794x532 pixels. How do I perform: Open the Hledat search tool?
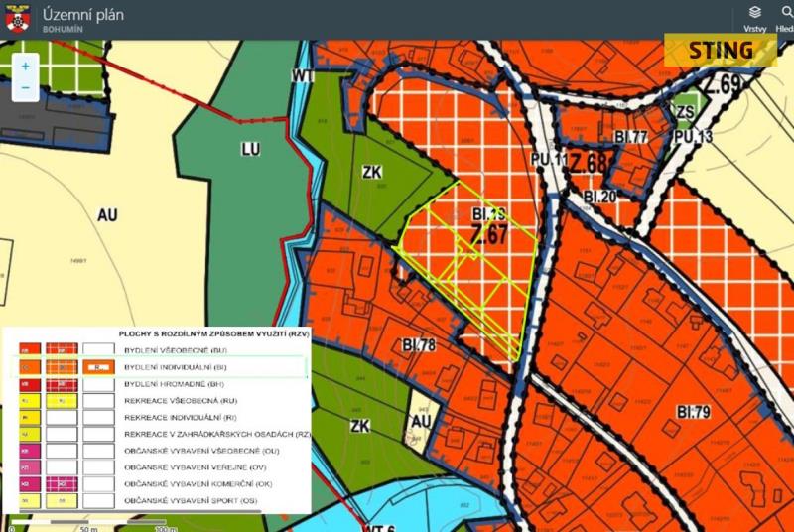[x=785, y=19]
